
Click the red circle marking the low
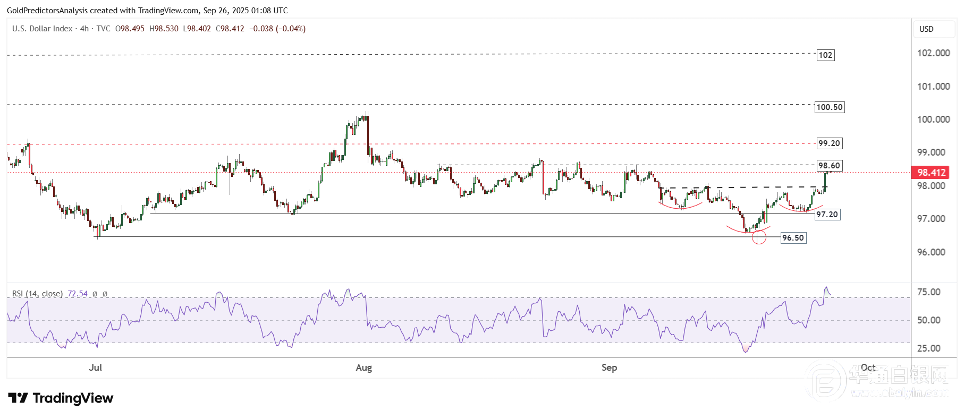(758, 237)
